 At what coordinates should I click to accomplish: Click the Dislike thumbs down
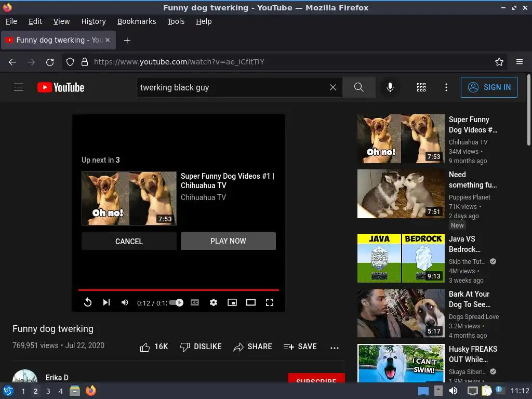(x=201, y=347)
